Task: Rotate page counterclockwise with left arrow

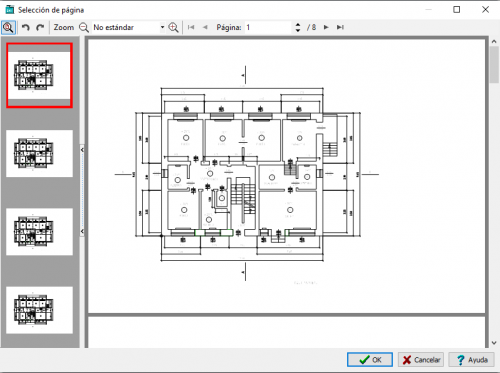Action: click(25, 27)
